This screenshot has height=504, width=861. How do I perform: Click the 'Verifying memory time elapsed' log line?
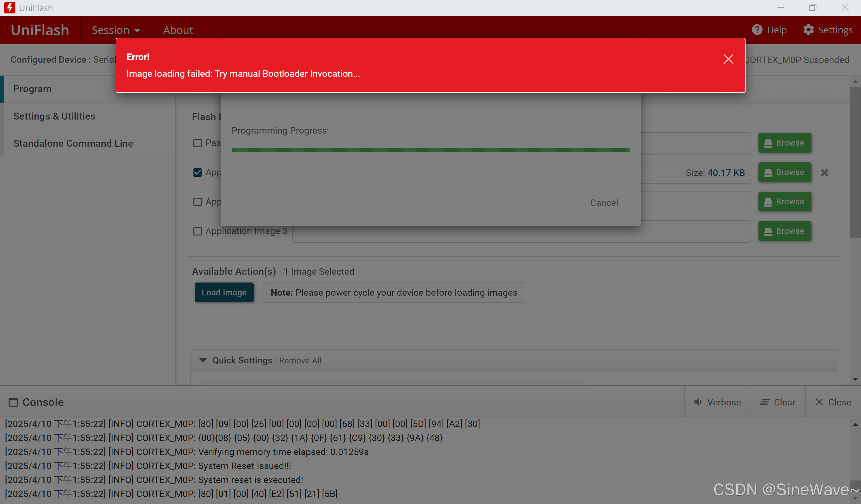187,452
